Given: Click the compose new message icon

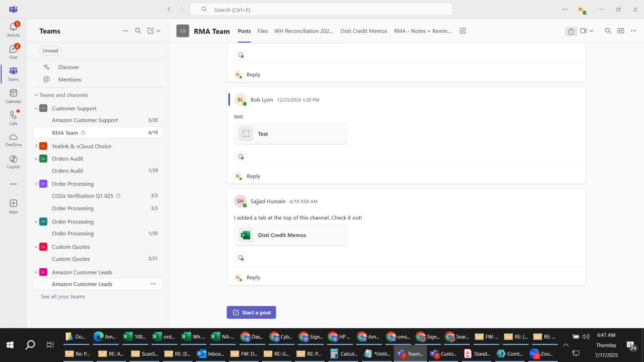Looking at the screenshot, I should [151, 31].
